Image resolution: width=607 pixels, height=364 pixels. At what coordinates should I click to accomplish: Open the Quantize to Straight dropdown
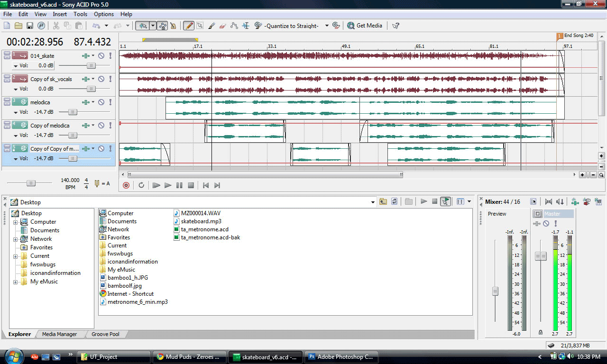pyautogui.click(x=327, y=26)
